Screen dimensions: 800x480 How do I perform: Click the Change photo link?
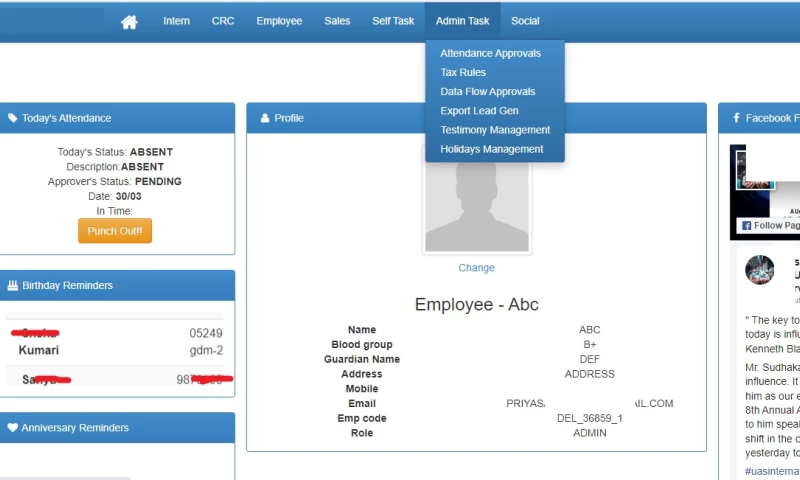click(476, 268)
